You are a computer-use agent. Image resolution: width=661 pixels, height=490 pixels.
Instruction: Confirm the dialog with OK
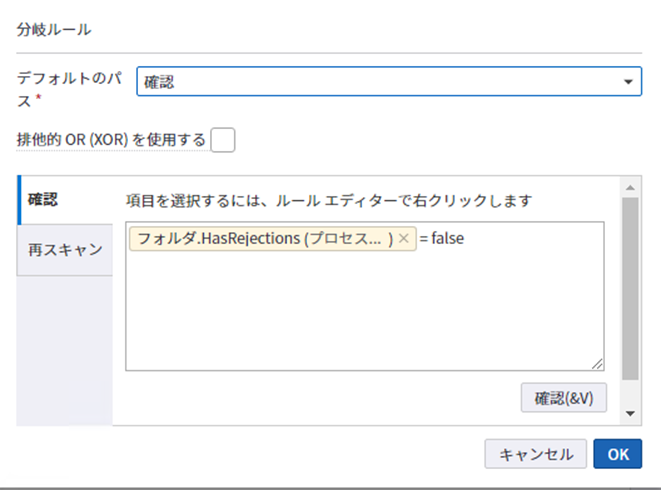pyautogui.click(x=617, y=454)
